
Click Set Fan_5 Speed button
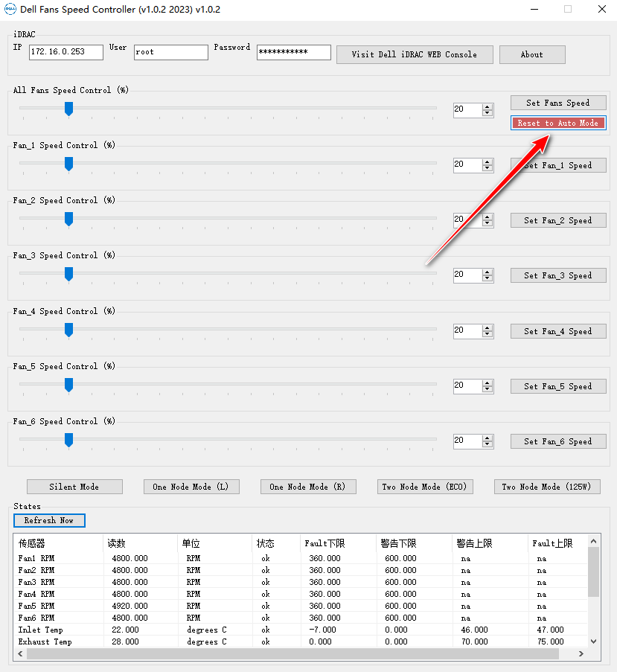click(558, 386)
